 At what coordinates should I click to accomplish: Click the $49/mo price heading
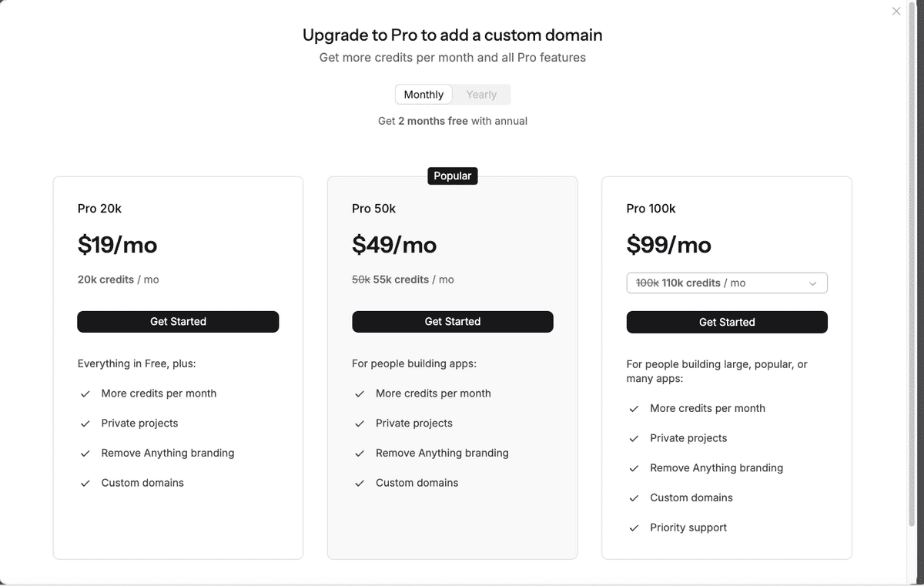point(394,245)
